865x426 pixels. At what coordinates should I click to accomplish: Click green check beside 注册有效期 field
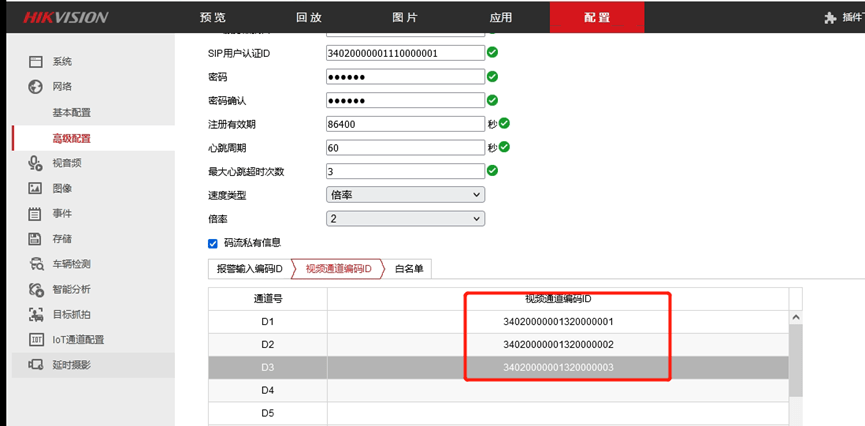(x=504, y=123)
